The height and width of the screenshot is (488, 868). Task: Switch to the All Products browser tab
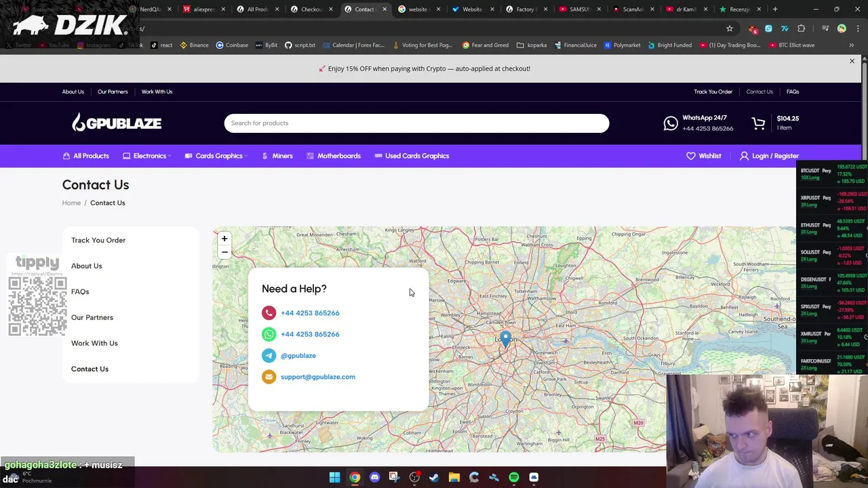point(258,9)
